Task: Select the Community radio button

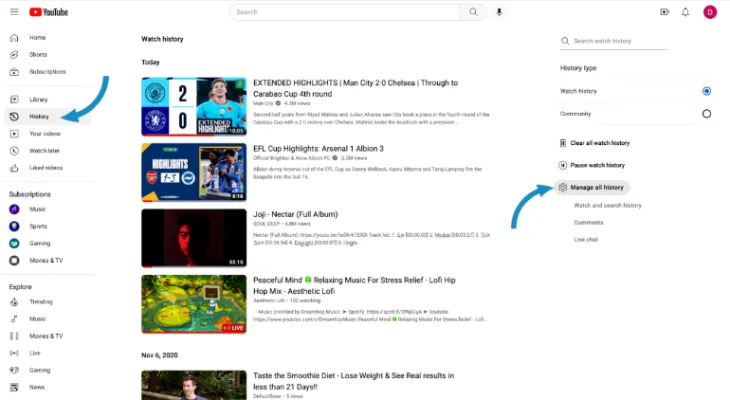Action: [x=706, y=114]
